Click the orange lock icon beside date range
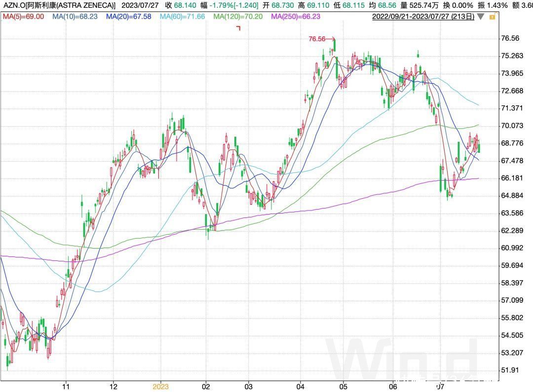Viewport: 533px width, 392px height. pyautogui.click(x=492, y=17)
